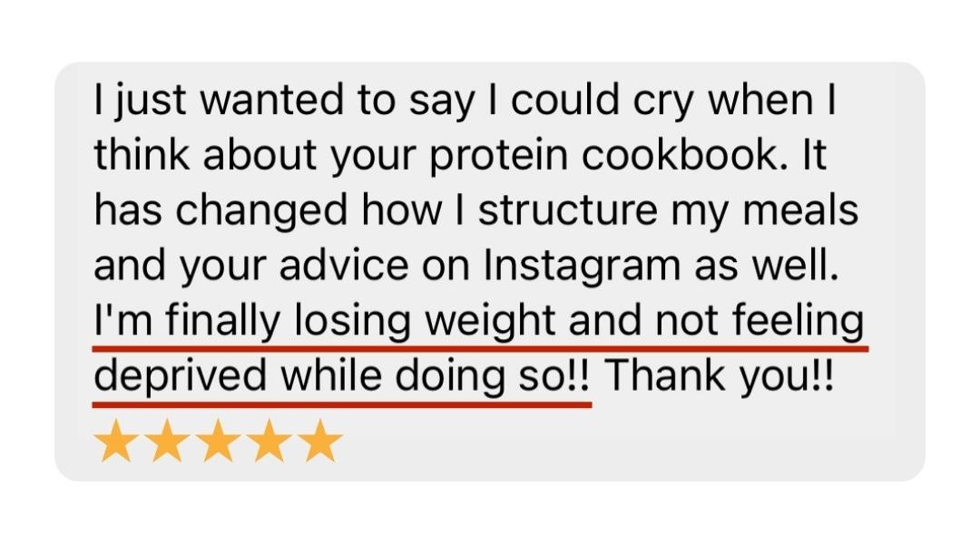
Task: Click the word "think" starting the second line
Action: tap(142, 154)
